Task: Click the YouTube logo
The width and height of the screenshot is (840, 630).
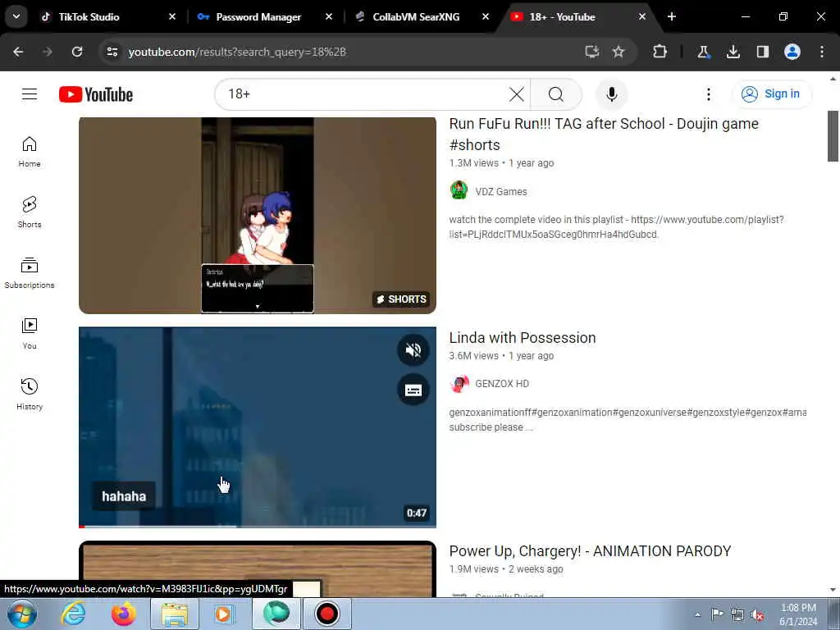Action: (x=96, y=94)
